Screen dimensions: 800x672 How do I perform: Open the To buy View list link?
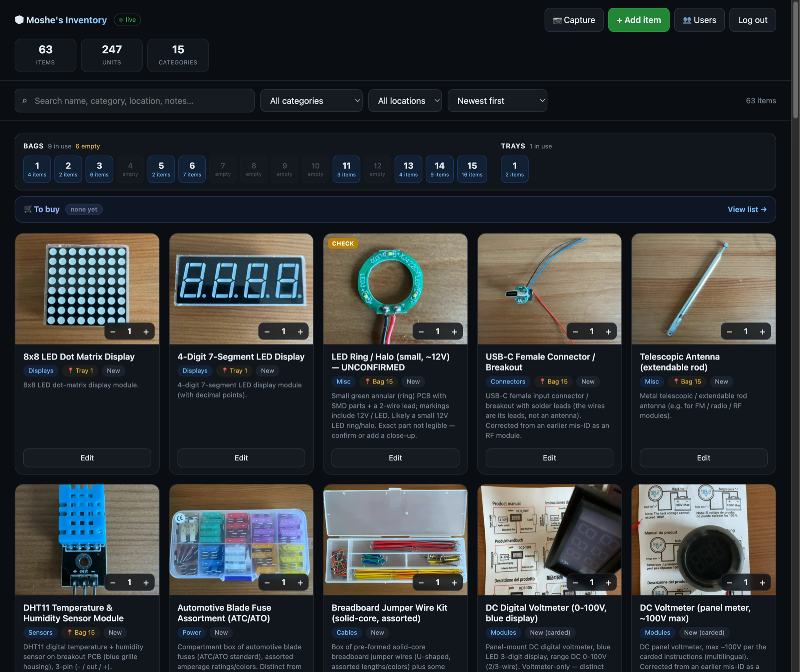[747, 209]
